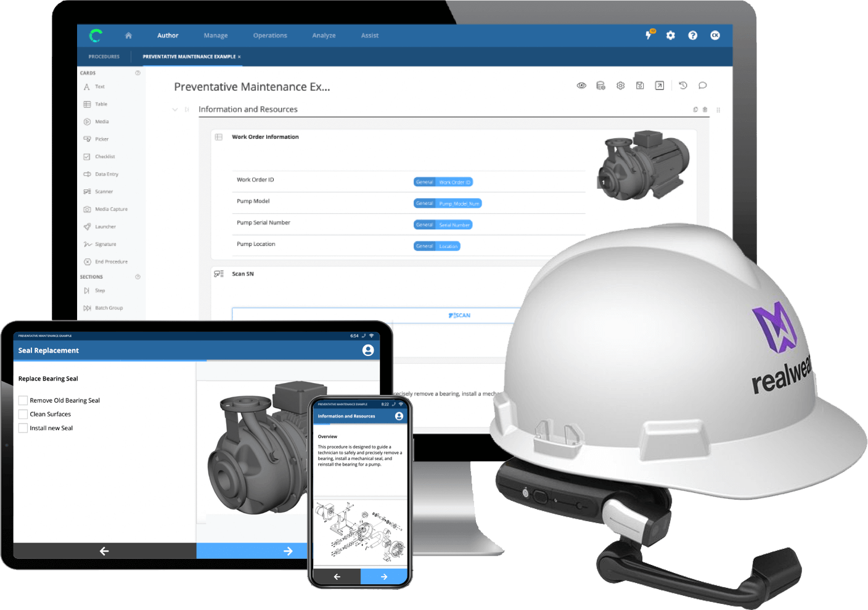This screenshot has height=610, width=868.
Task: Save procedure with floppy disk icon
Action: (640, 86)
